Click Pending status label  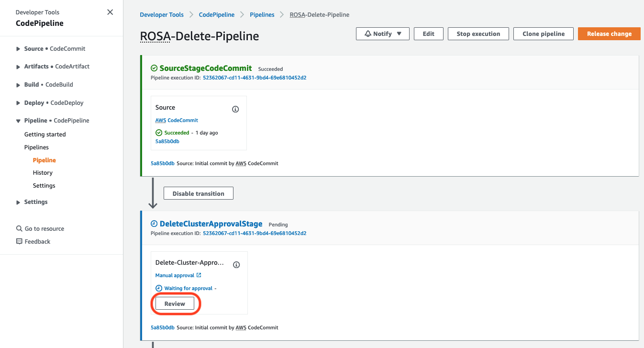tap(278, 225)
